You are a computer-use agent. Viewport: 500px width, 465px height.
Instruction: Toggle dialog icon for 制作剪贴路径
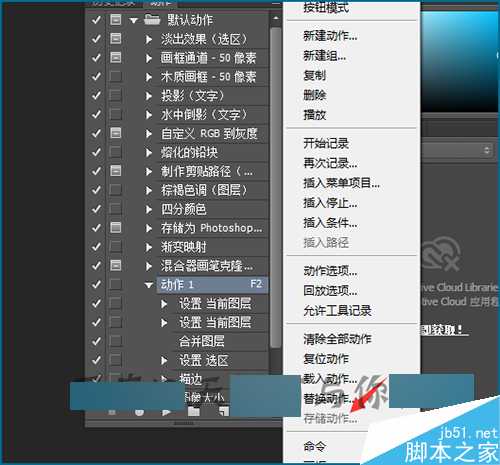115,171
